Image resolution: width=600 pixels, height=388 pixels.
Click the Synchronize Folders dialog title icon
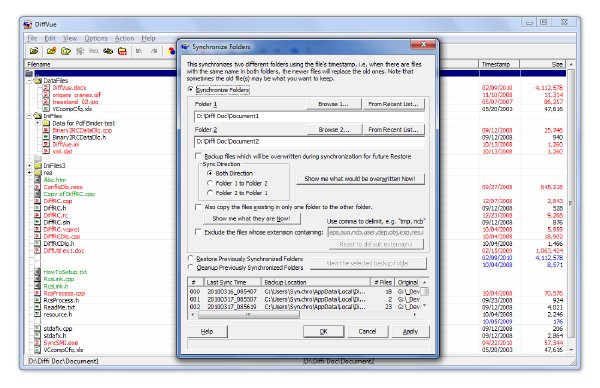click(x=185, y=46)
